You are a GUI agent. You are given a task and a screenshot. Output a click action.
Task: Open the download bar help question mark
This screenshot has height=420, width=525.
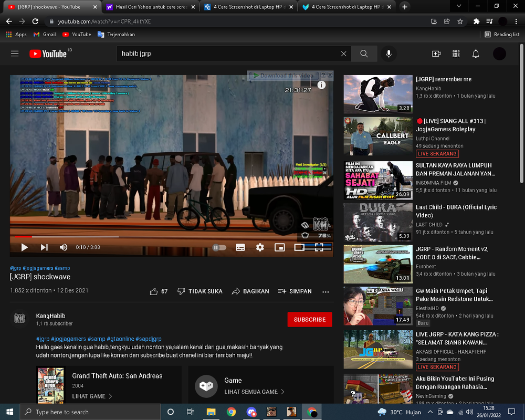[x=323, y=75]
